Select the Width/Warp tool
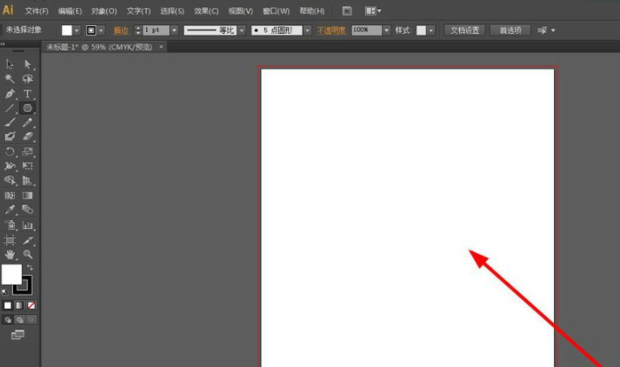 10,166
